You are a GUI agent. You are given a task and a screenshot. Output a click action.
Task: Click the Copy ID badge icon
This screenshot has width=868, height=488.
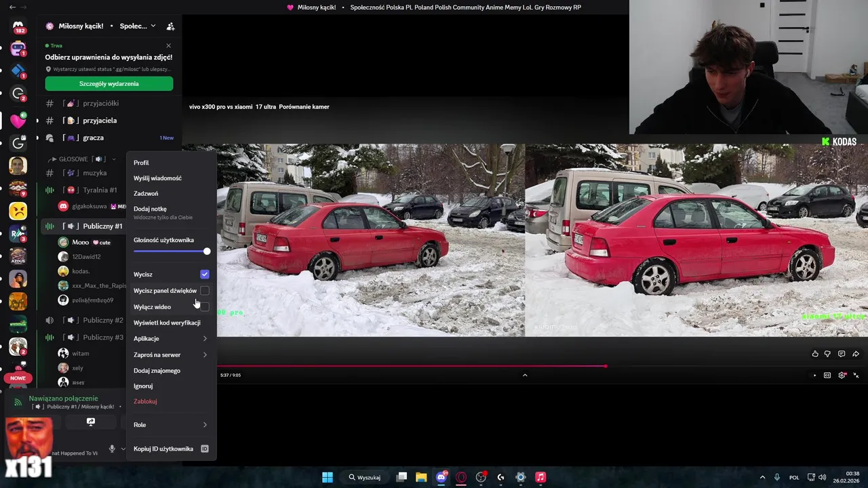pos(205,449)
